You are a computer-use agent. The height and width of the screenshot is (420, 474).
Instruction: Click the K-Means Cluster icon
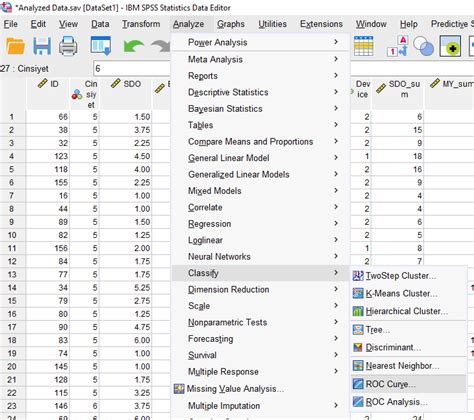coord(358,293)
